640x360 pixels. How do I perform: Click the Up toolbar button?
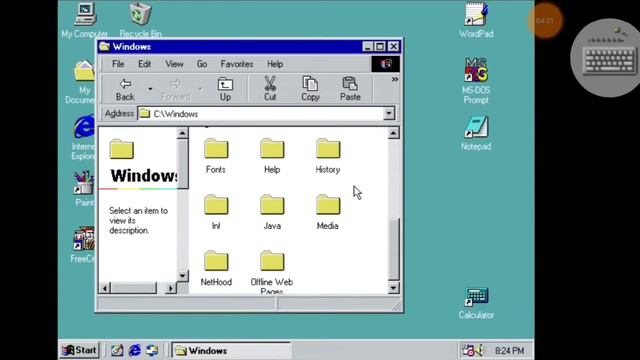225,89
